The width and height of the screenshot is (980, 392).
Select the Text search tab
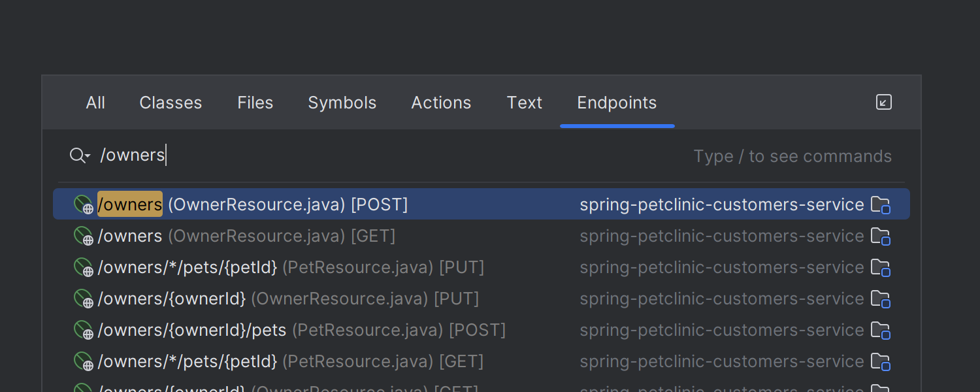(x=524, y=103)
